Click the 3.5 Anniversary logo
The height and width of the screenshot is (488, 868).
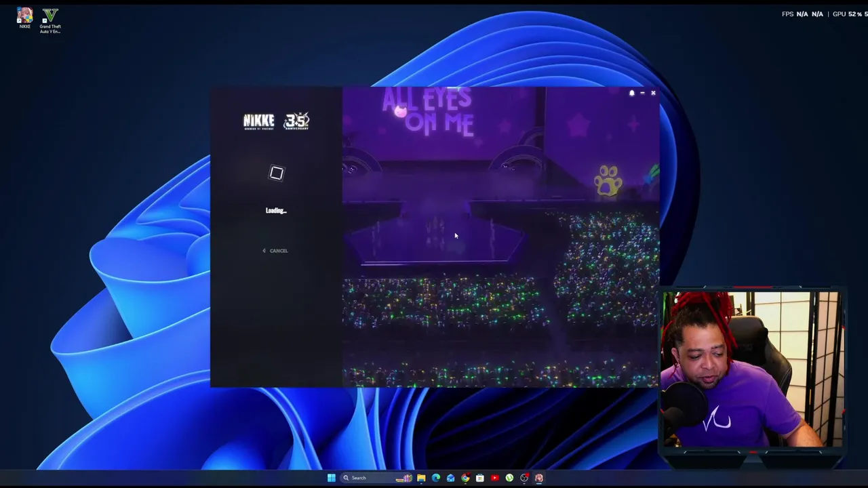tap(296, 121)
